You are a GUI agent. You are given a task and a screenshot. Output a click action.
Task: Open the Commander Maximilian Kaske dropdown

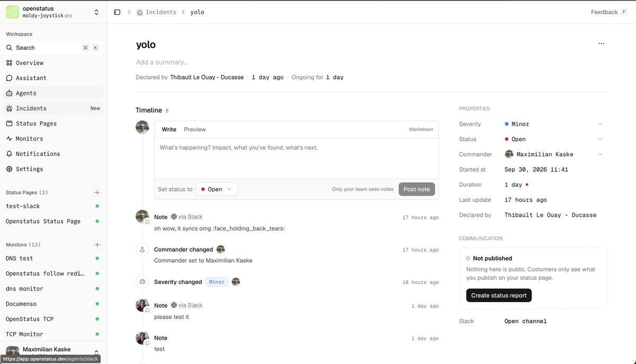pyautogui.click(x=553, y=154)
